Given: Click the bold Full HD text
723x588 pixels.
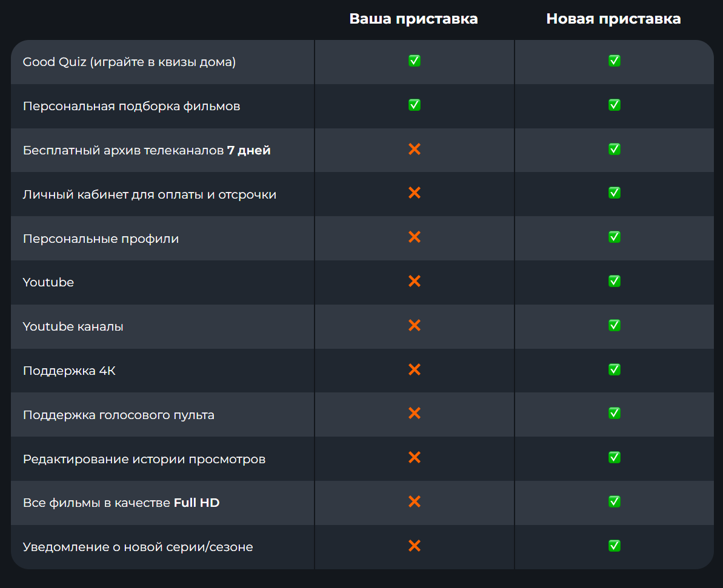Looking at the screenshot, I should [196, 503].
